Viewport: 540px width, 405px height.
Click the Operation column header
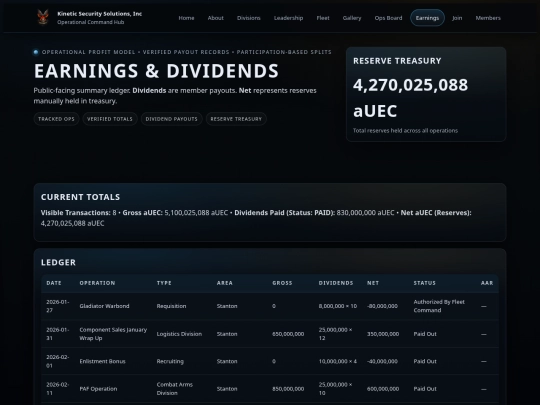point(97,283)
